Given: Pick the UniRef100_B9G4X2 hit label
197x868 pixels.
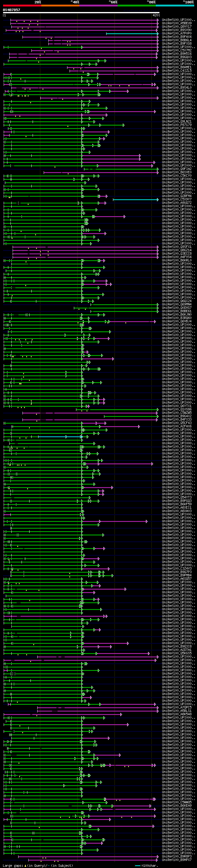Looking at the screenshot, I should pos(176,416).
